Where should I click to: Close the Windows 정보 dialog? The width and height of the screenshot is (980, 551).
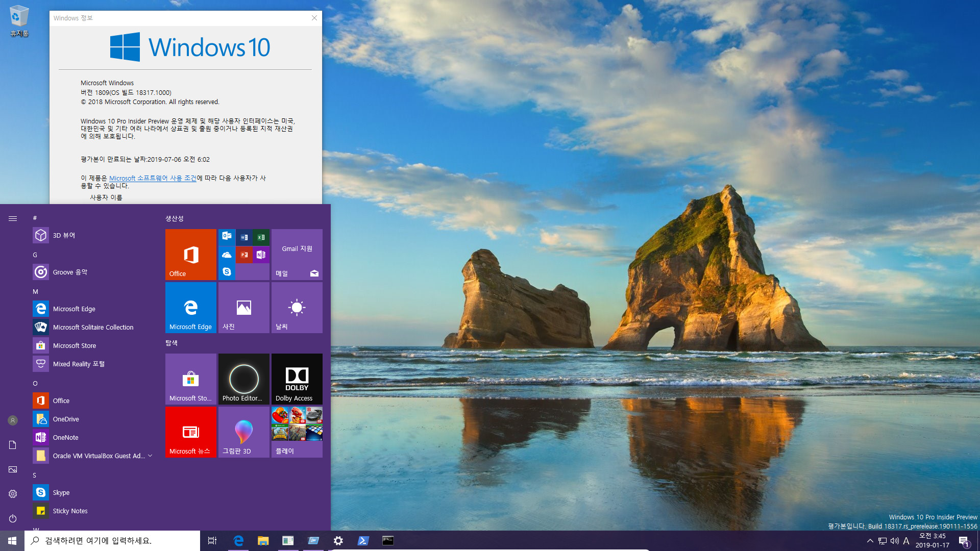point(314,18)
